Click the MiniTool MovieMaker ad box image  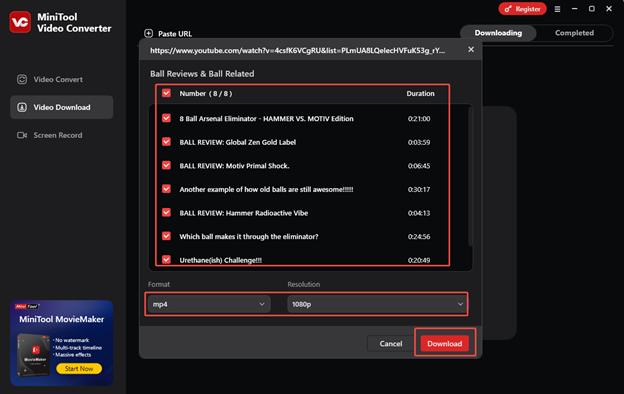[x=34, y=355]
